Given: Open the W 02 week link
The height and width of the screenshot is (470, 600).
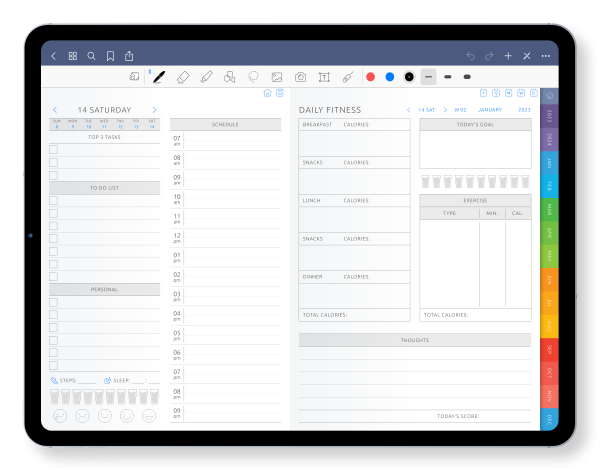Looking at the screenshot, I should pyautogui.click(x=460, y=110).
